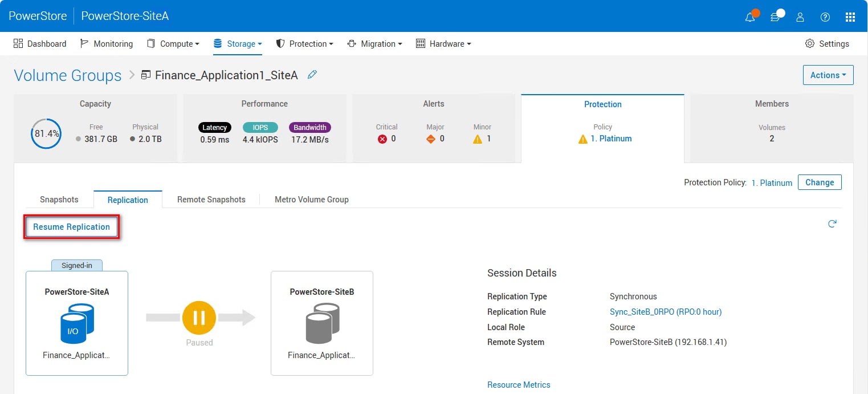Open the Sync_SiteB_0RPO replication rule link
Viewport: 868px width, 394px height.
pos(666,312)
